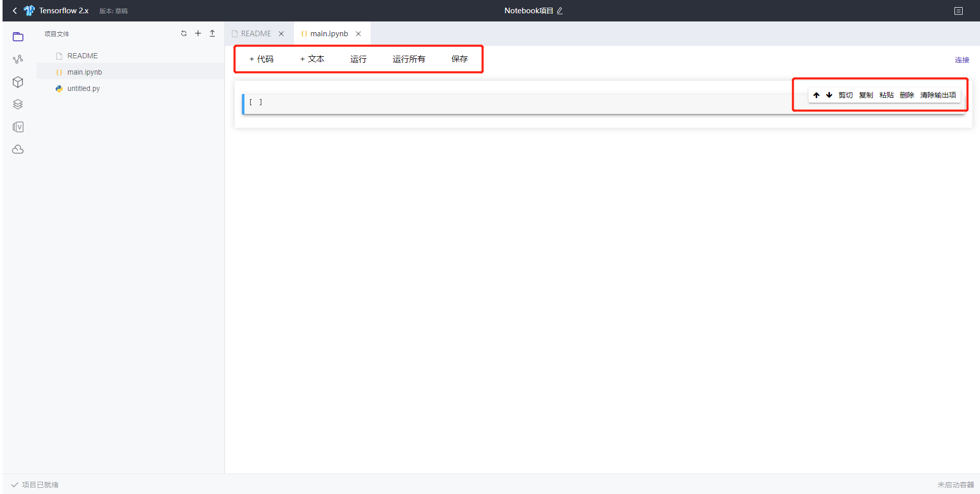The image size is (980, 494).
Task: Move the cell down with the arrow icon
Action: [x=829, y=95]
